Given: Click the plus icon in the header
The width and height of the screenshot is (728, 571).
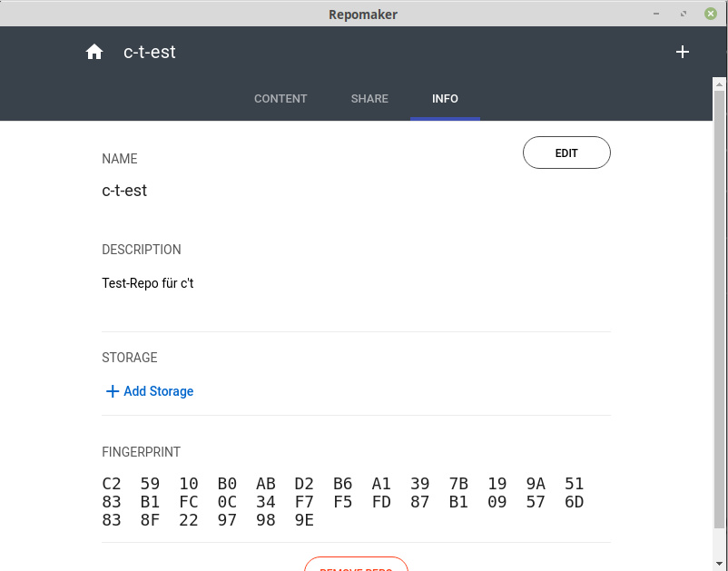Looking at the screenshot, I should click(x=683, y=53).
